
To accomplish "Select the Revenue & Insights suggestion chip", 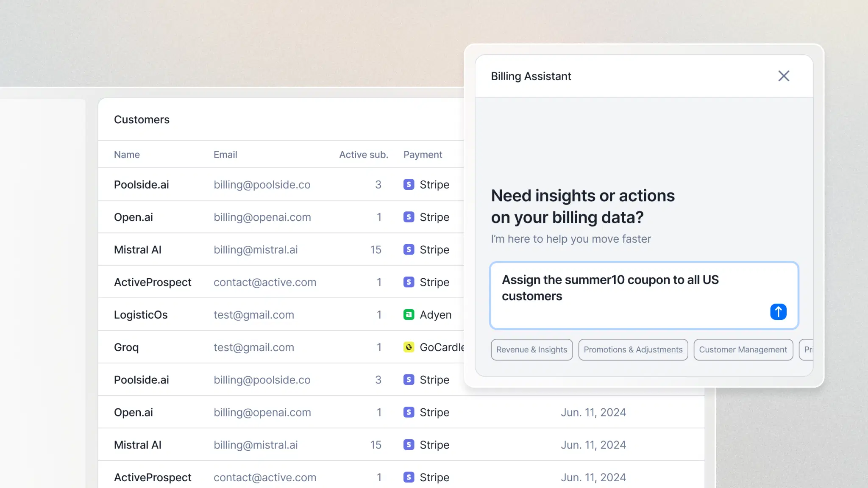I will (531, 349).
